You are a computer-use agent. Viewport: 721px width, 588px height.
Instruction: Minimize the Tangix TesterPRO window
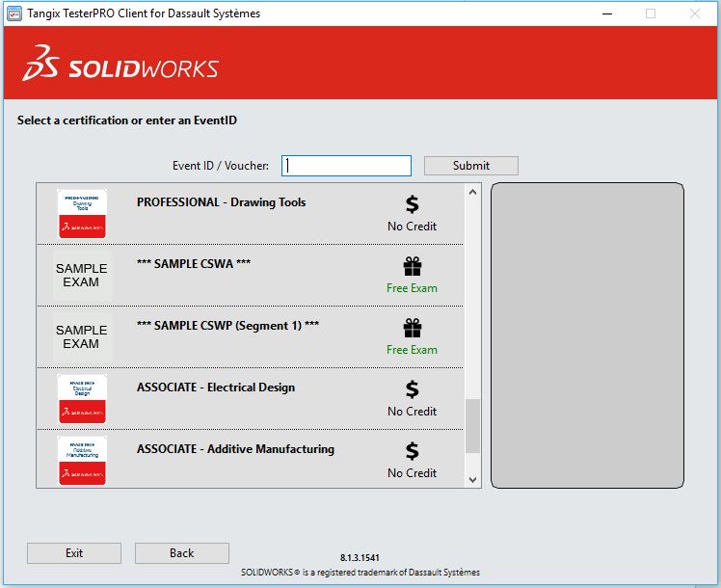[607, 13]
